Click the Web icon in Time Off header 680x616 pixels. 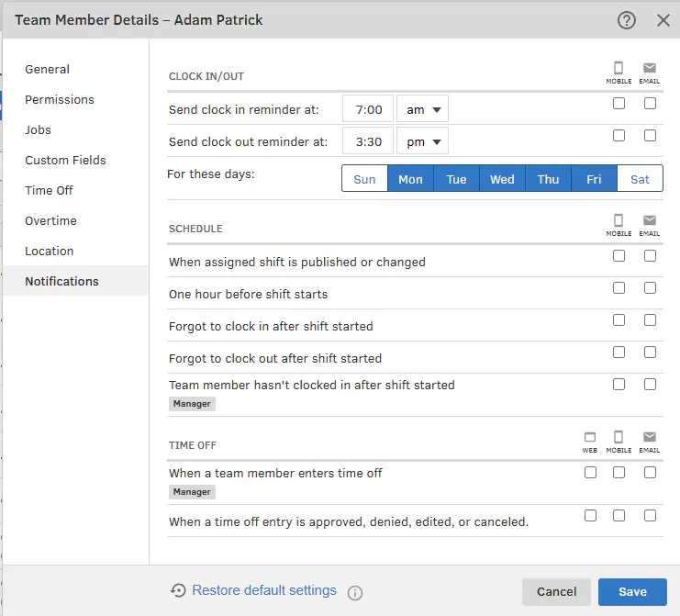(x=590, y=437)
